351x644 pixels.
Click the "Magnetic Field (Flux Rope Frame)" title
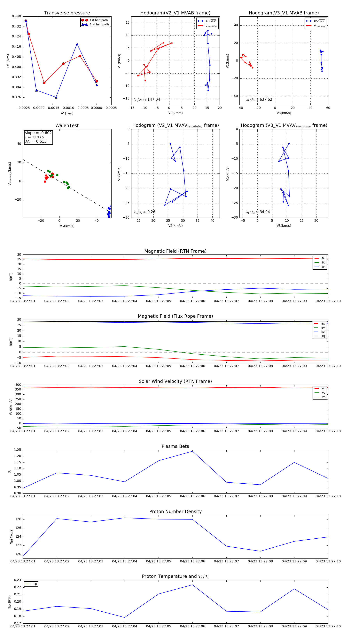175,316
